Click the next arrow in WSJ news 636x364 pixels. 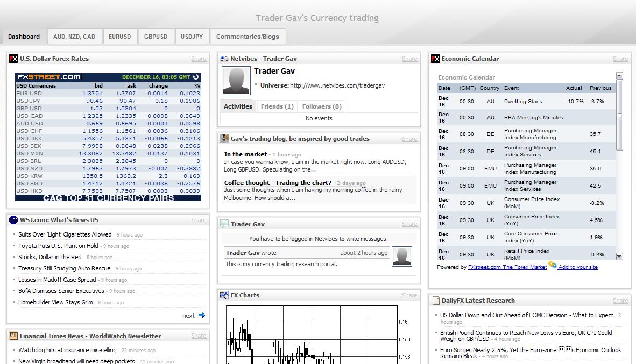pyautogui.click(x=202, y=316)
